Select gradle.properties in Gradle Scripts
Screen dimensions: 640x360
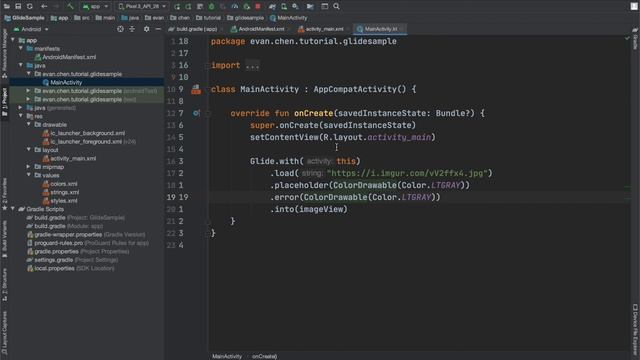(53, 251)
